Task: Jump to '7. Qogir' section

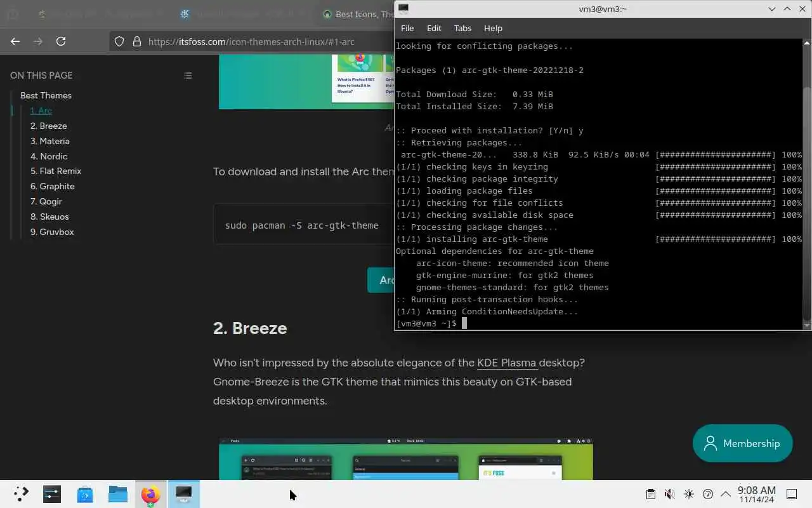Action: (46, 201)
